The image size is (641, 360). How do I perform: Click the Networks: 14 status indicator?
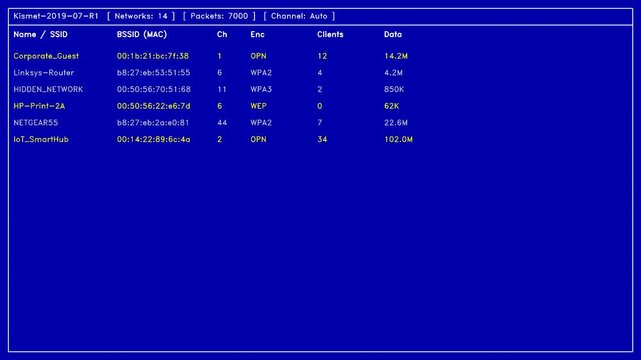click(x=141, y=16)
